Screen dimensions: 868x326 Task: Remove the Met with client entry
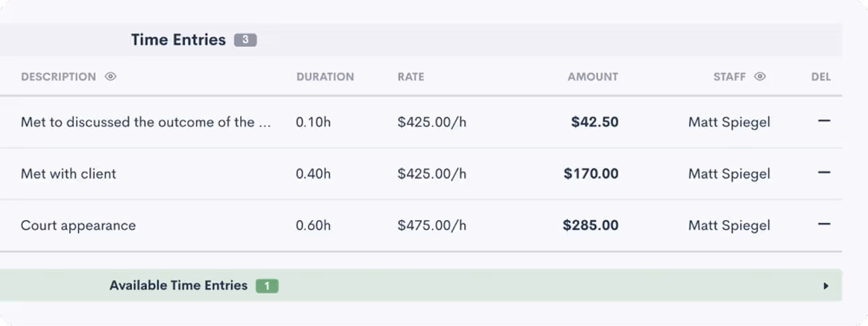tap(824, 173)
